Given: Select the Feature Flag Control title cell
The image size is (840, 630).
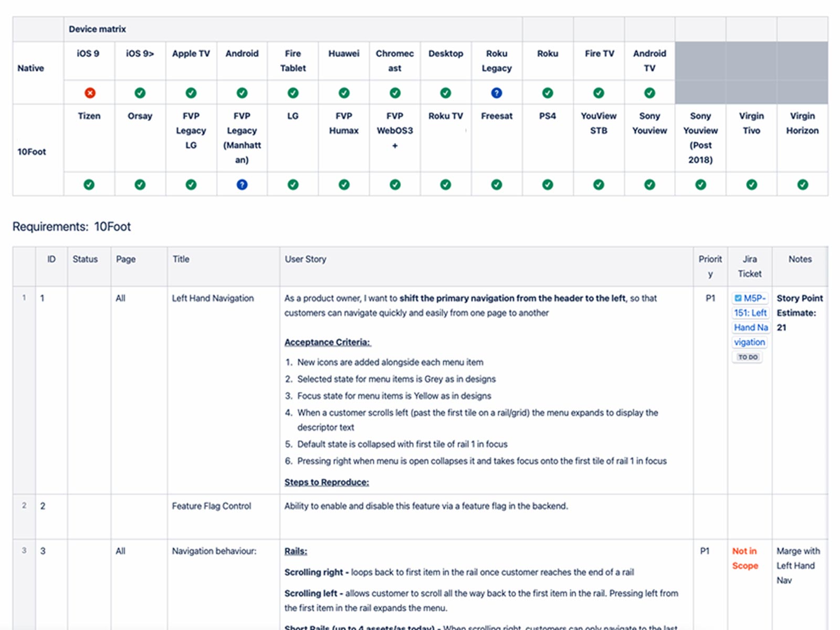Looking at the screenshot, I should click(212, 506).
